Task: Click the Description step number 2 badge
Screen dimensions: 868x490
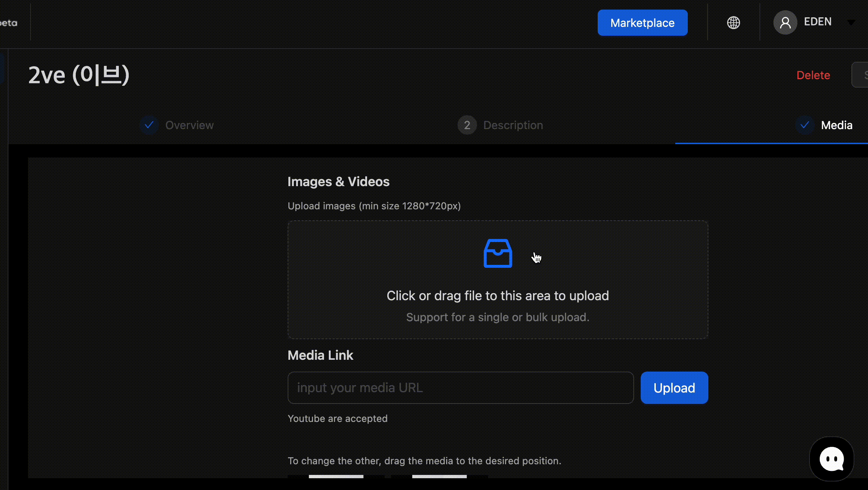Action: (x=467, y=125)
